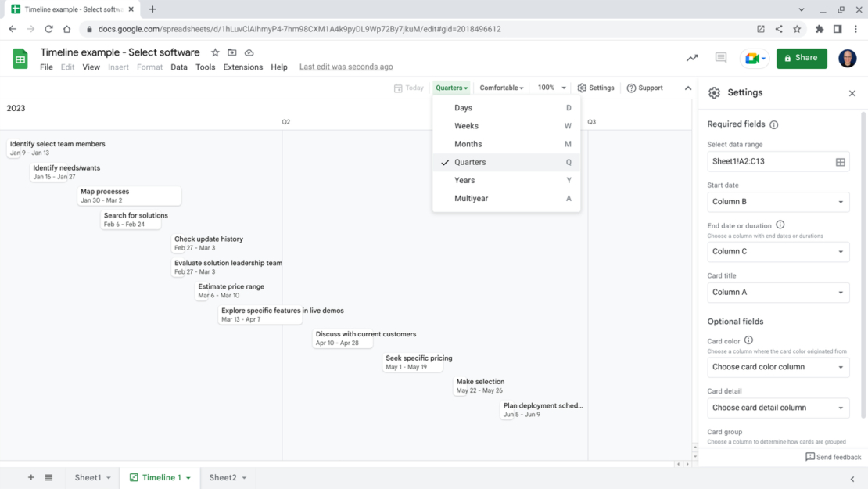Open comment history
The height and width of the screenshot is (489, 868).
[x=720, y=58]
